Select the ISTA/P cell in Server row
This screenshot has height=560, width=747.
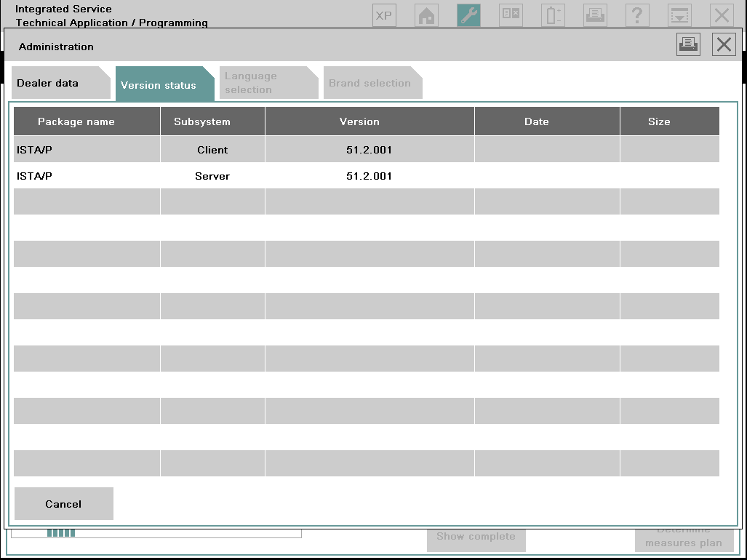(87, 176)
